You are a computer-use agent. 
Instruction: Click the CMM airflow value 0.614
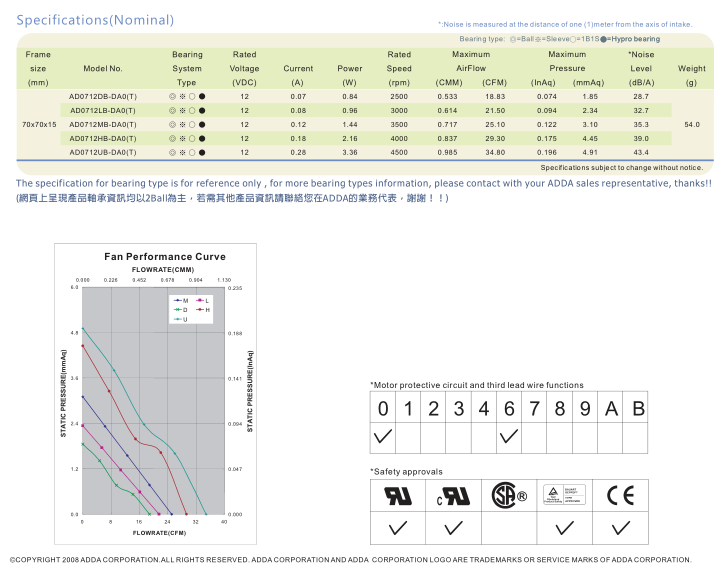click(x=447, y=111)
